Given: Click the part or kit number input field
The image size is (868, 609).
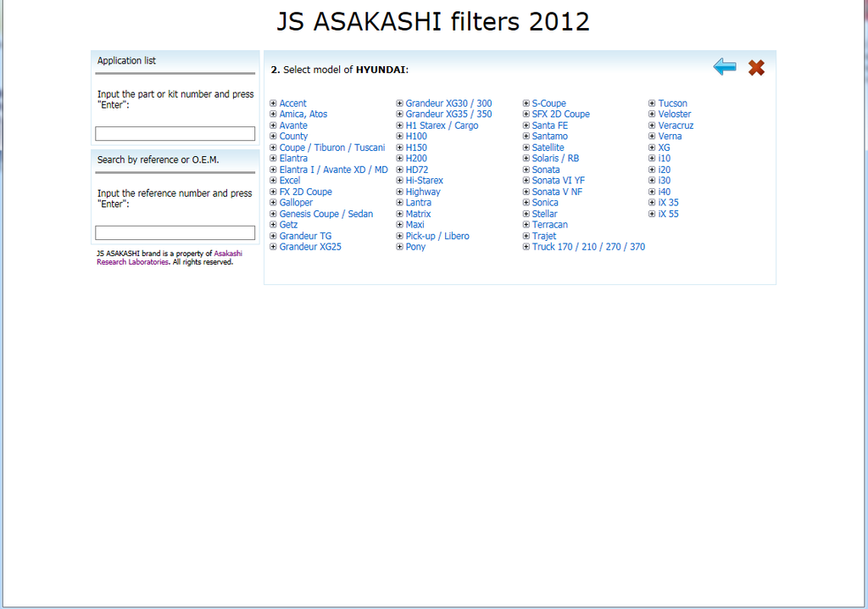Looking at the screenshot, I should (175, 133).
